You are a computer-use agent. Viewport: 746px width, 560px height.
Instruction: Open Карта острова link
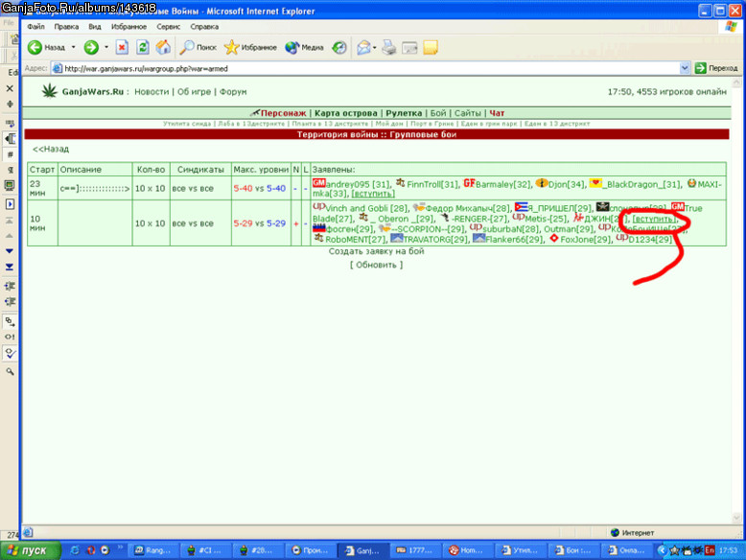tap(345, 113)
